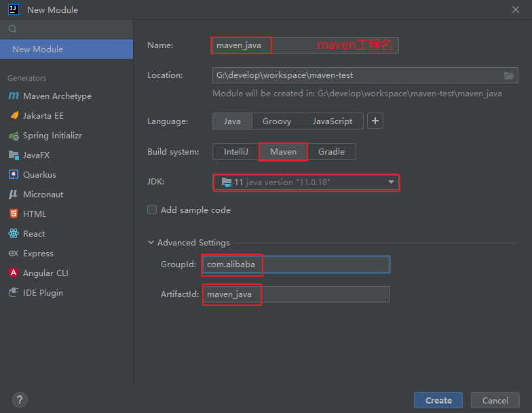Choose Gradle build system
This screenshot has width=532, height=413.
tap(331, 152)
